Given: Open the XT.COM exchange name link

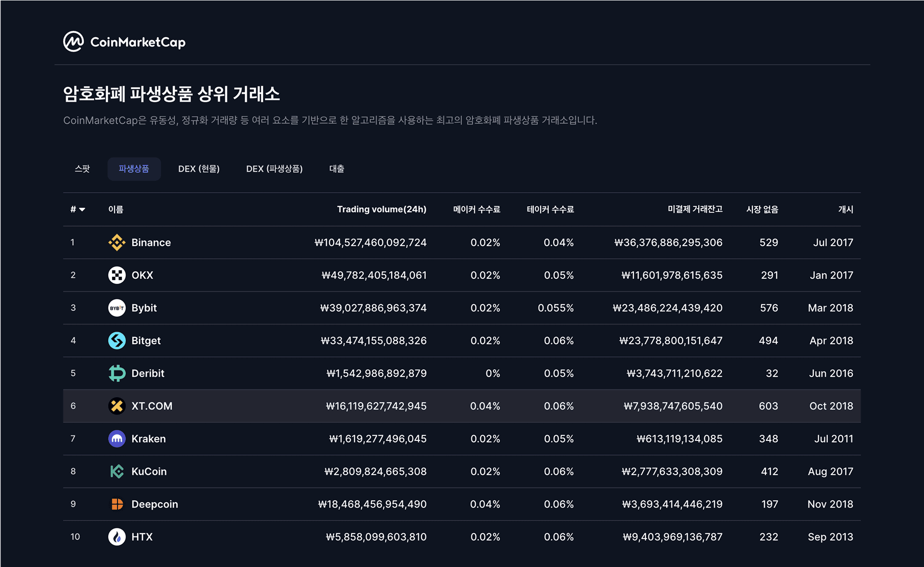Looking at the screenshot, I should coord(152,406).
